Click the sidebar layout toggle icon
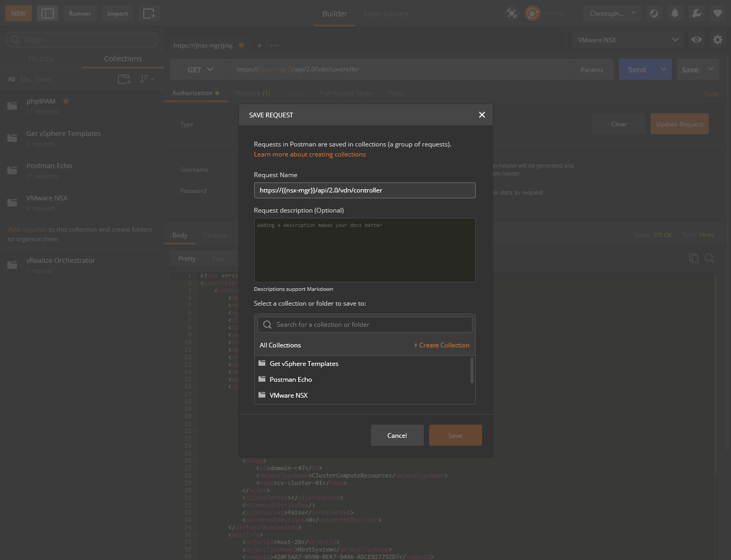731x560 pixels. pos(48,13)
